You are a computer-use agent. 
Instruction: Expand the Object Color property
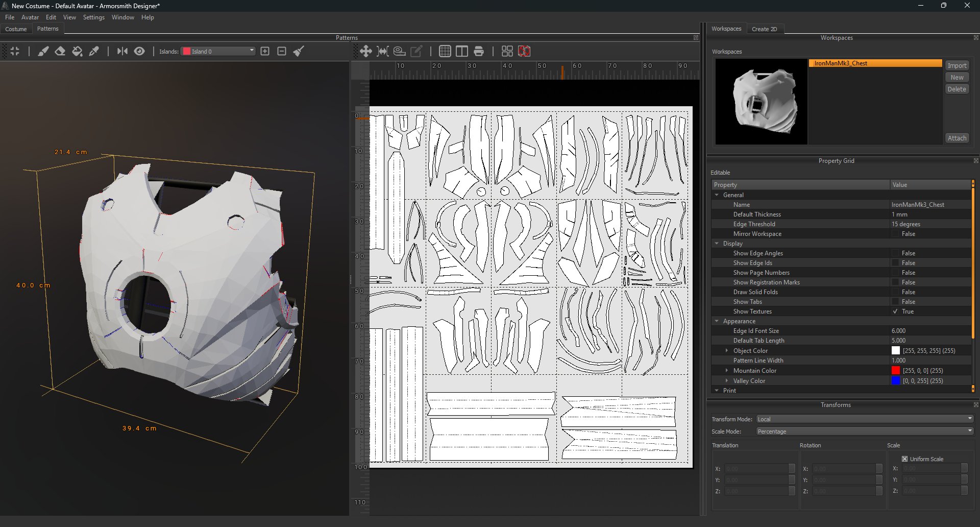click(727, 351)
